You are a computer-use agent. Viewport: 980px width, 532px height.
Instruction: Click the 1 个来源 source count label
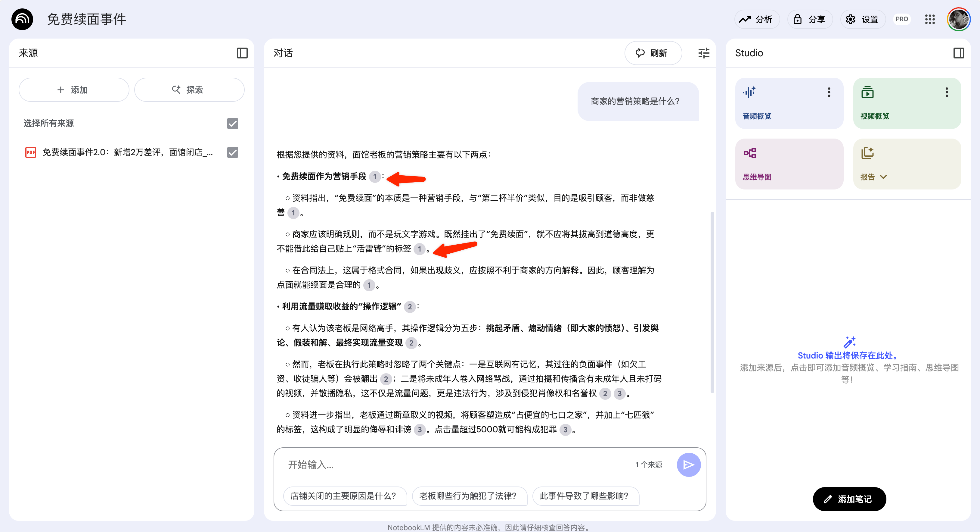point(649,465)
